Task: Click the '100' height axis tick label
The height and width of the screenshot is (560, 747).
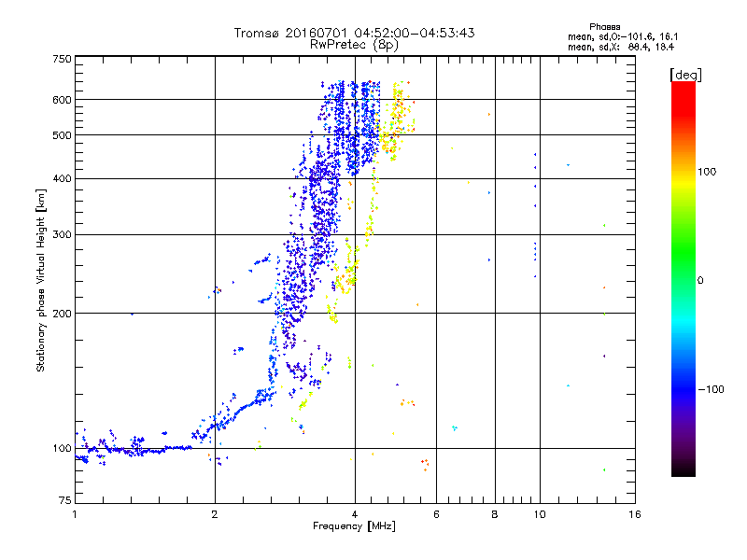Action: (62, 449)
